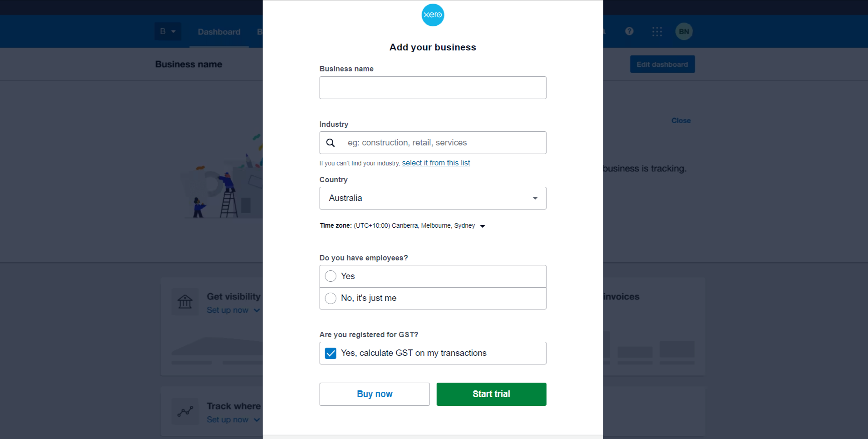Open the help question mark icon

629,31
